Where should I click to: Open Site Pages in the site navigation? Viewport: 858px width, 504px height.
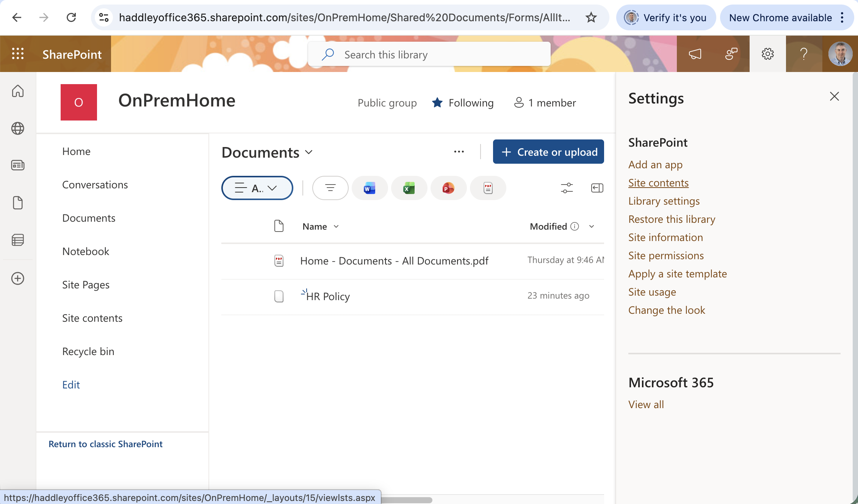point(86,285)
